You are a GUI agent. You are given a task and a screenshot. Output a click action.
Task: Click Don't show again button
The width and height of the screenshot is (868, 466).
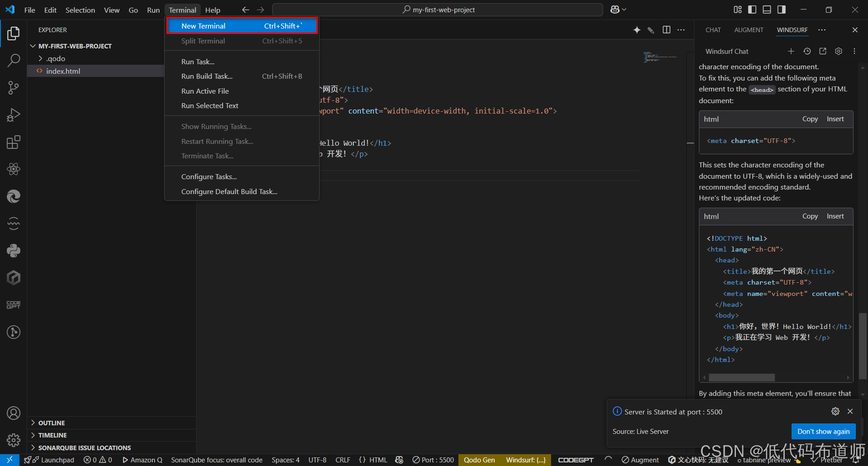point(823,431)
